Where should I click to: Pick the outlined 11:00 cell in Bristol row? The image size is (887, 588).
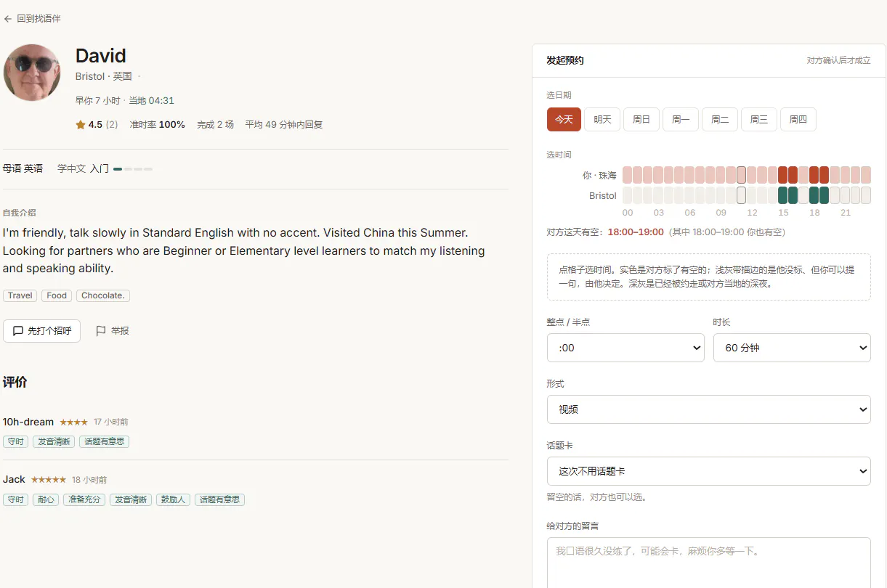click(x=742, y=195)
